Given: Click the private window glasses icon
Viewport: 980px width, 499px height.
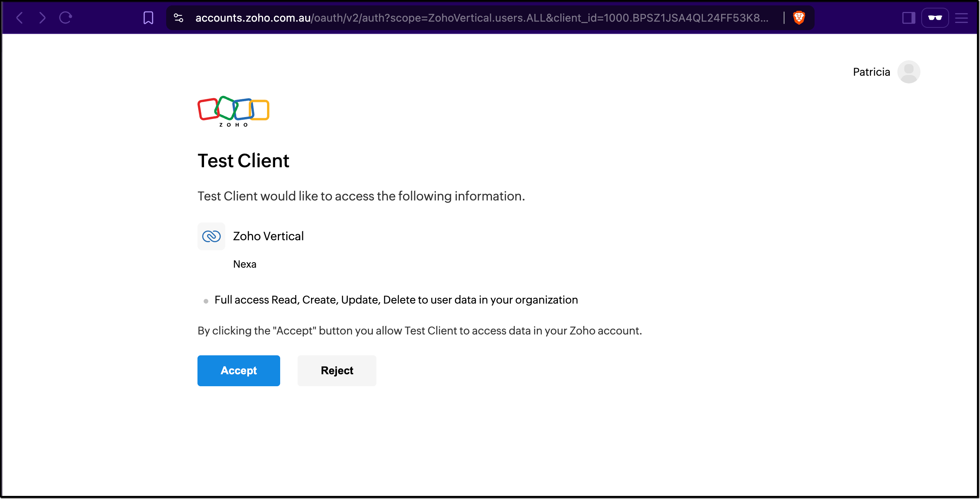Looking at the screenshot, I should click(935, 18).
